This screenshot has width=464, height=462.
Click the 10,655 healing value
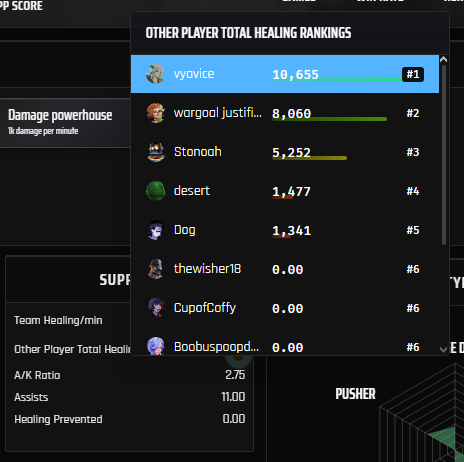(x=295, y=75)
